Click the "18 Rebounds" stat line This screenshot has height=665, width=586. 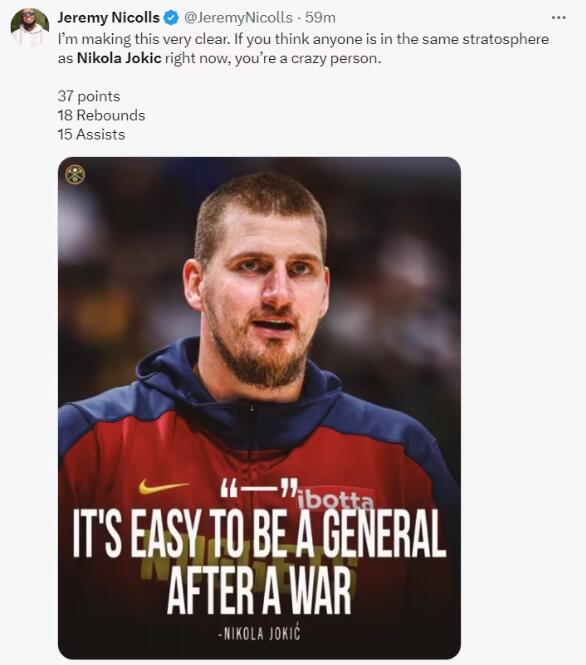click(x=101, y=115)
